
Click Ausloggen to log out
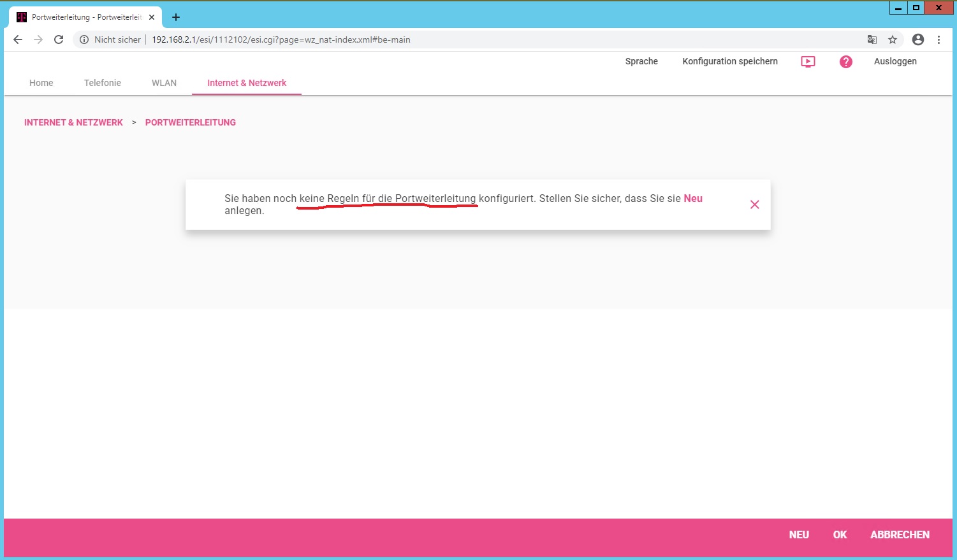coord(895,61)
